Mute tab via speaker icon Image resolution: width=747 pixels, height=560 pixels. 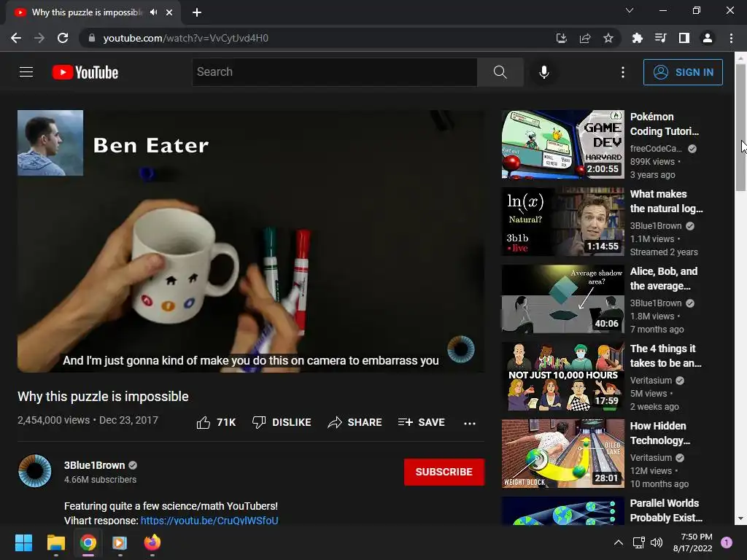153,12
